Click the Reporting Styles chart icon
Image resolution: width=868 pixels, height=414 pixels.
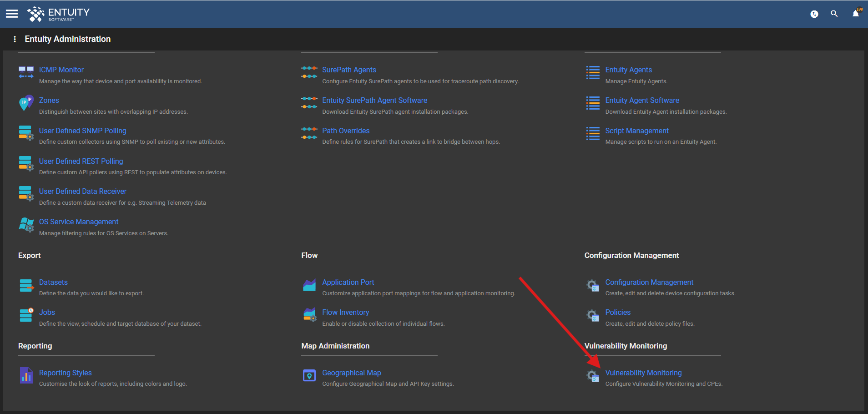pos(26,375)
